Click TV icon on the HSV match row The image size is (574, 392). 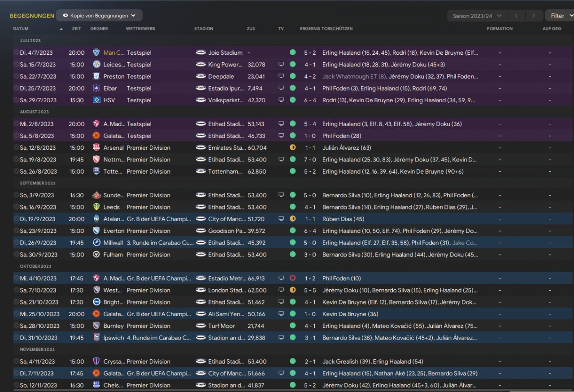pos(281,100)
